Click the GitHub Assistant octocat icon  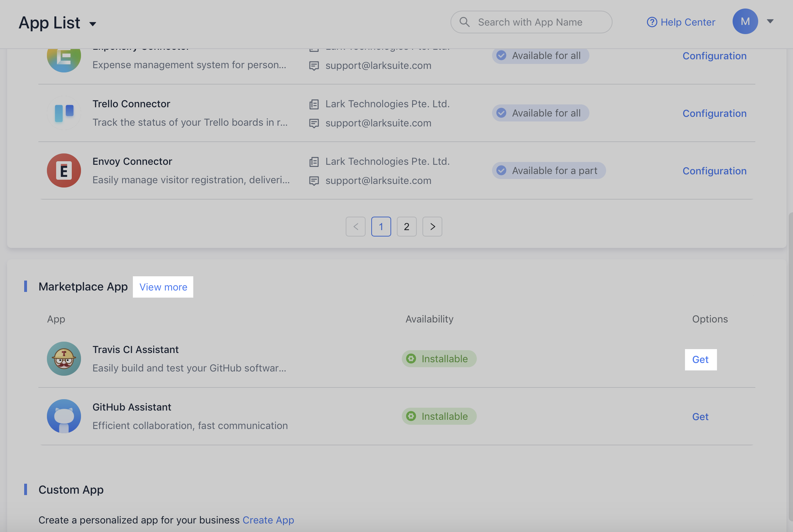[64, 416]
